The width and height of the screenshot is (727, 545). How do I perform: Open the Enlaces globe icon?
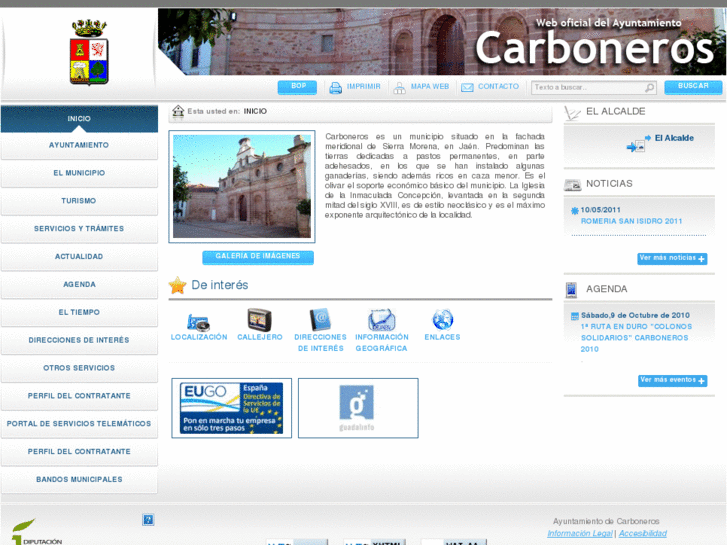coord(442,320)
